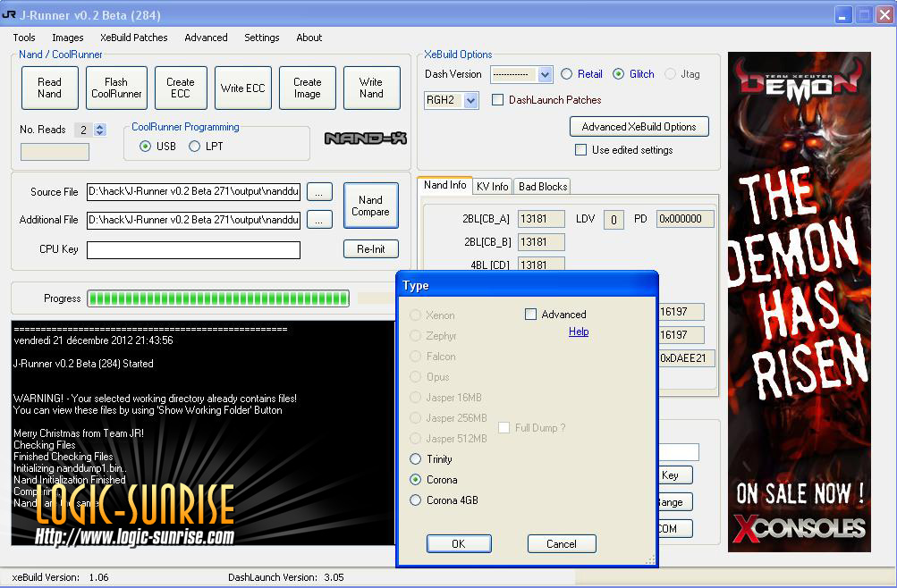Click the Write Nand button
Screen dimensions: 897x588
click(x=371, y=88)
